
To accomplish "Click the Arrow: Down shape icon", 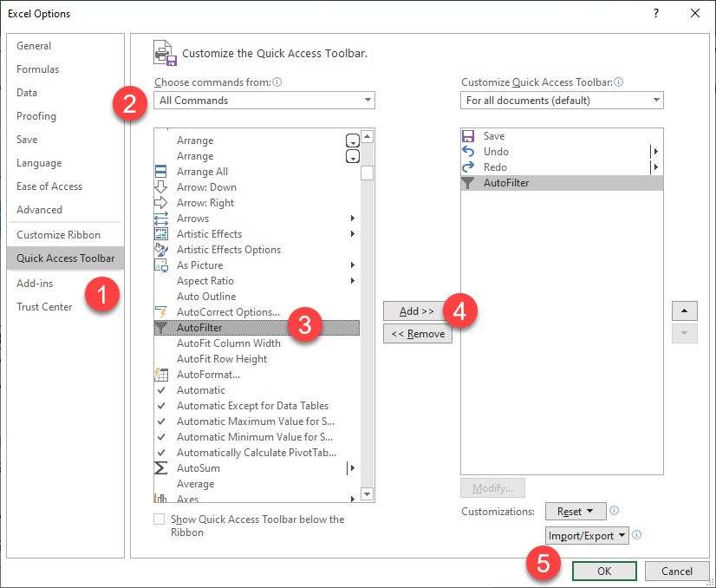I will coord(160,186).
